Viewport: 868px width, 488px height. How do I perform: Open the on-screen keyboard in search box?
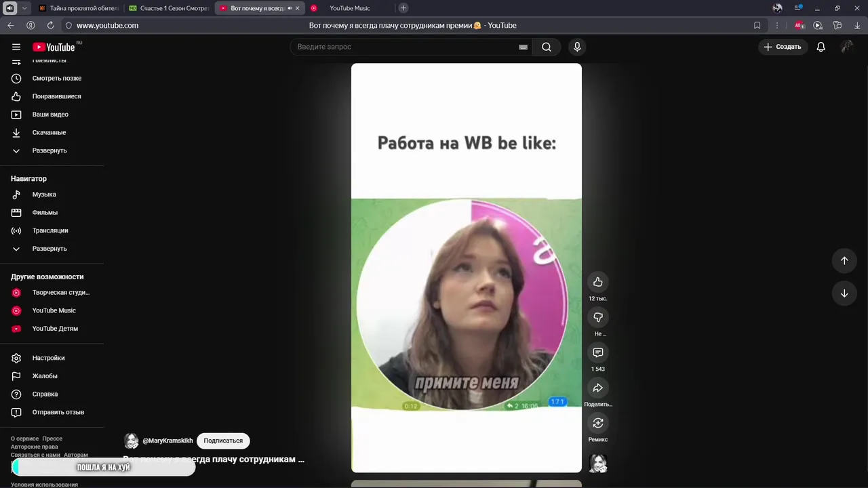coord(523,47)
